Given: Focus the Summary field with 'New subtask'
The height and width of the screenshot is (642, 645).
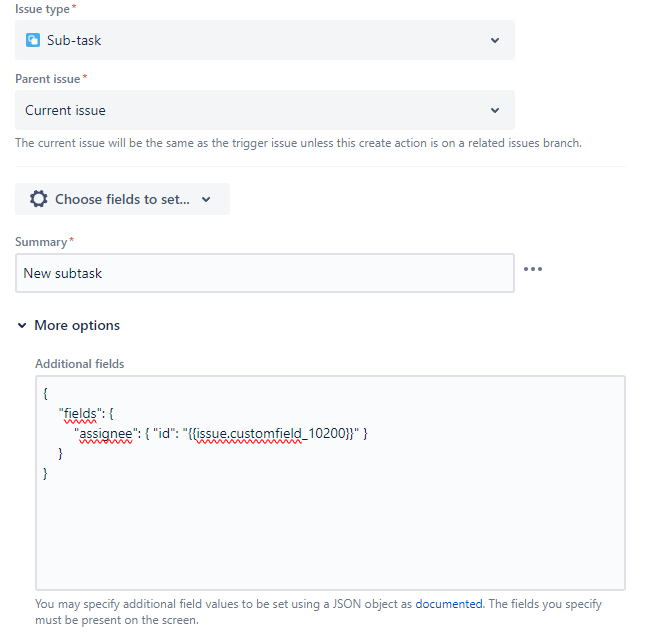Looking at the screenshot, I should [x=264, y=273].
